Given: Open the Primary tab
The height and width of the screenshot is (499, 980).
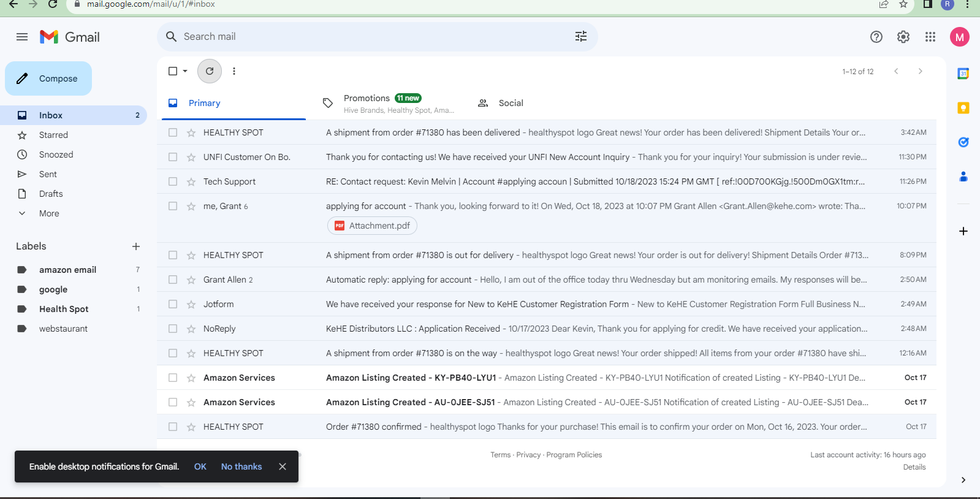Looking at the screenshot, I should [x=234, y=103].
